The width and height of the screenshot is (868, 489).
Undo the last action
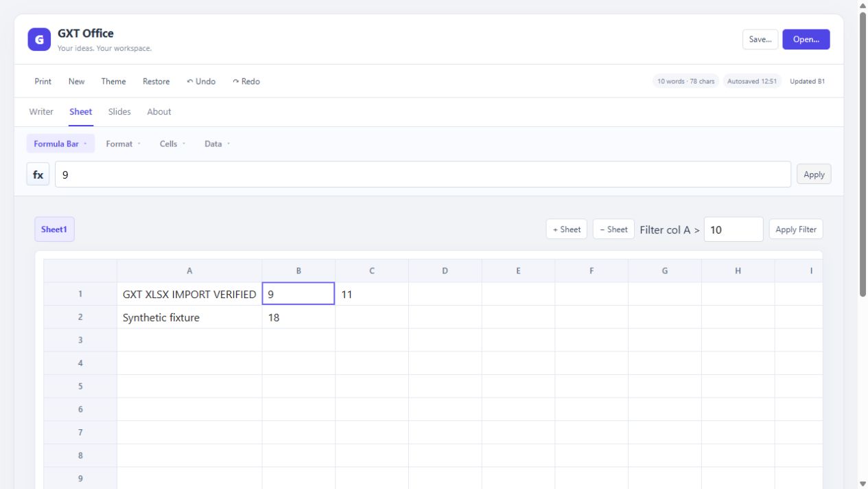(201, 81)
